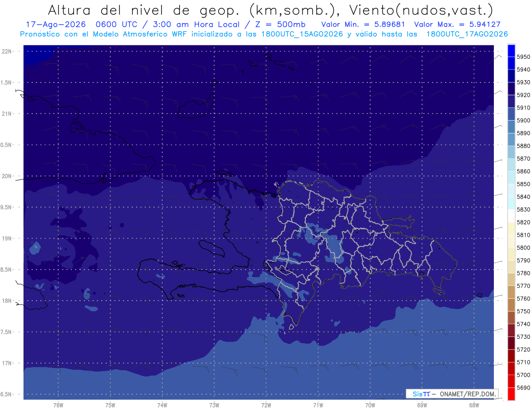
Task: Click legend value '5860'
Action: pyautogui.click(x=523, y=172)
